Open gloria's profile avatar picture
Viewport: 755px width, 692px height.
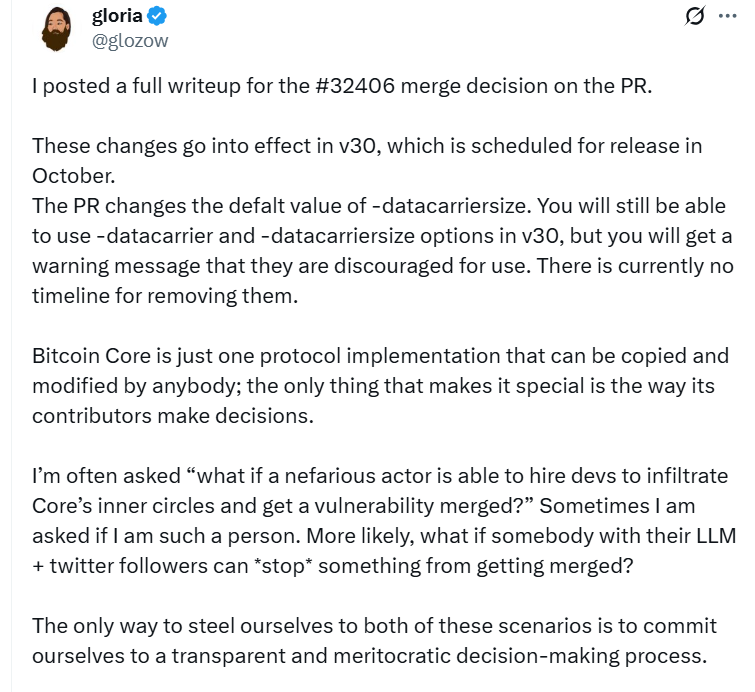click(x=56, y=29)
